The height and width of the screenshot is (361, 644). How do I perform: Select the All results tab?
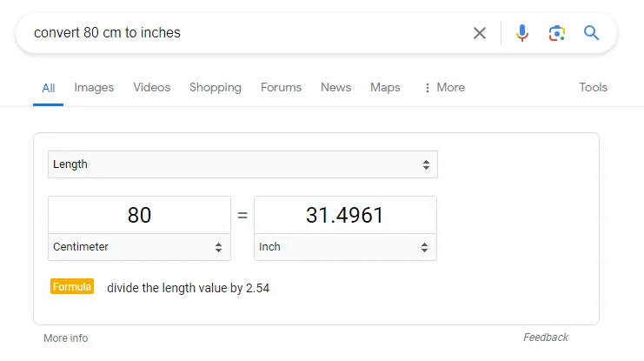(x=49, y=88)
